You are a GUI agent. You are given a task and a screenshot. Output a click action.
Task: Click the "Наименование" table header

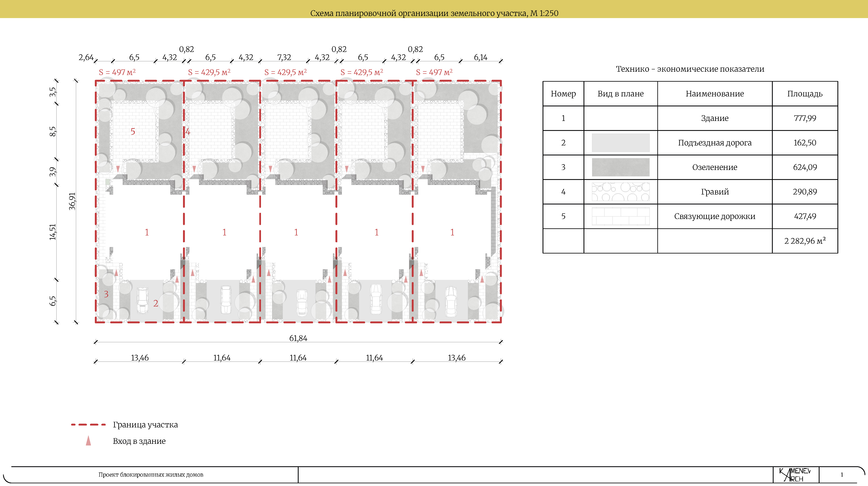(715, 94)
